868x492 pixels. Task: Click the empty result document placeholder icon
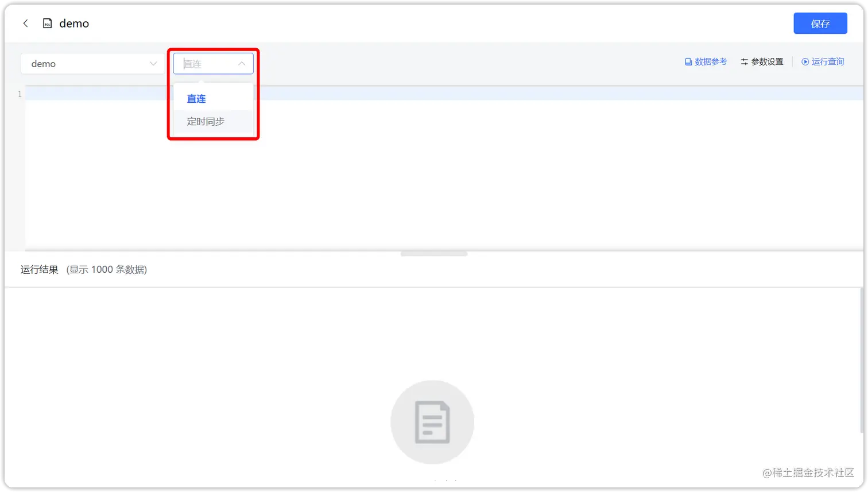[432, 422]
